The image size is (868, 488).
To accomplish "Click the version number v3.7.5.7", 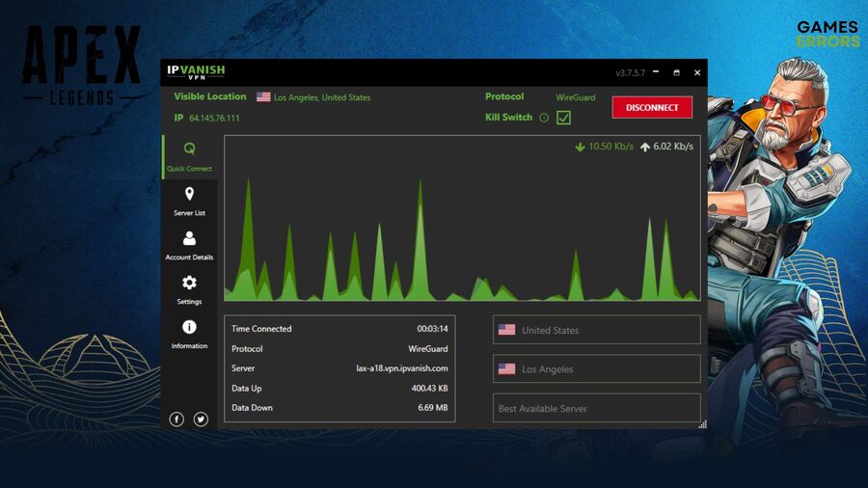I will tap(631, 72).
